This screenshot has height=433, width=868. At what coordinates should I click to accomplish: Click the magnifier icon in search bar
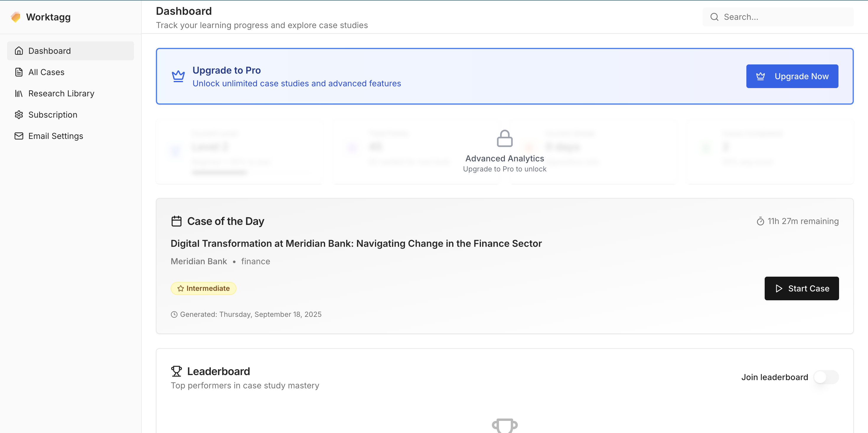pos(714,17)
